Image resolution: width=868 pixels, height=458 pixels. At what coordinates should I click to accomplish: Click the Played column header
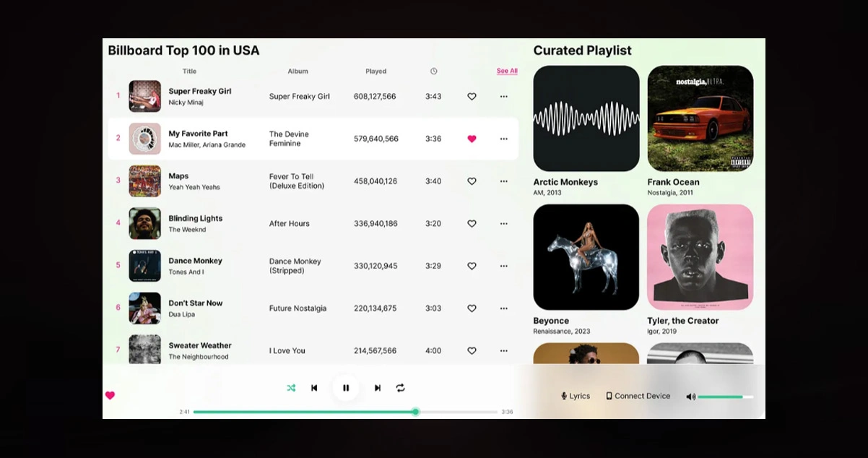(376, 72)
